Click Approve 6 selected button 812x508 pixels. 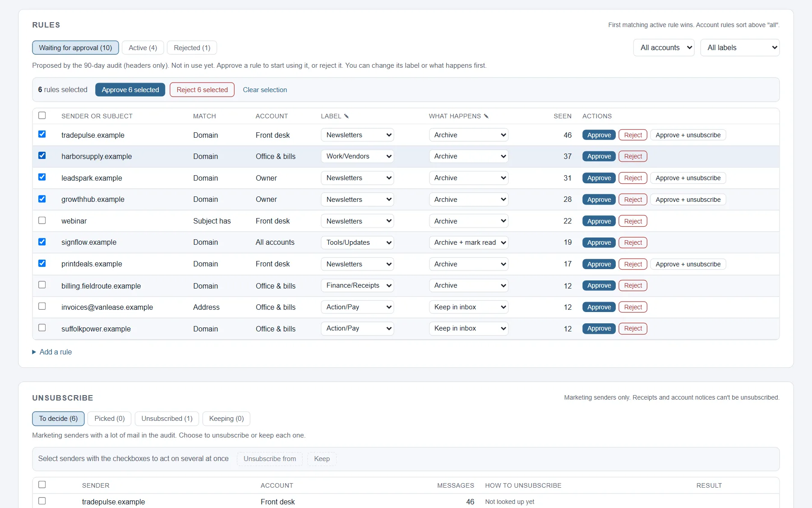[x=130, y=90]
